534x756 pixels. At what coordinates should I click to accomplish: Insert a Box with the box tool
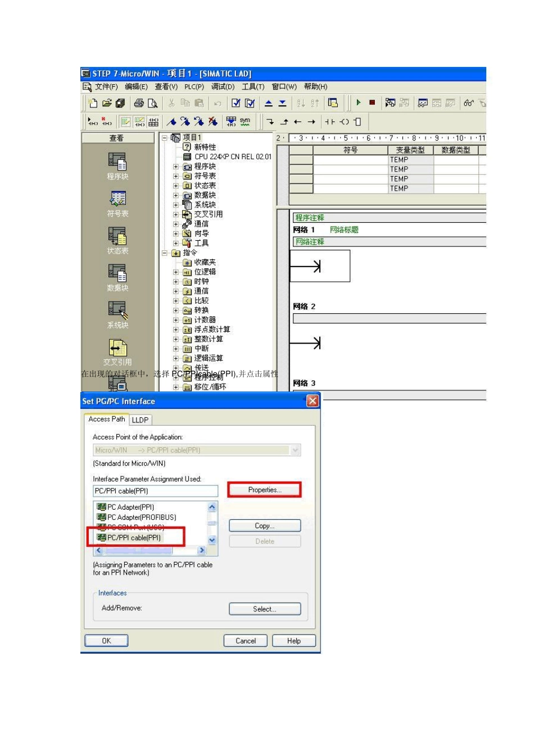pyautogui.click(x=357, y=121)
